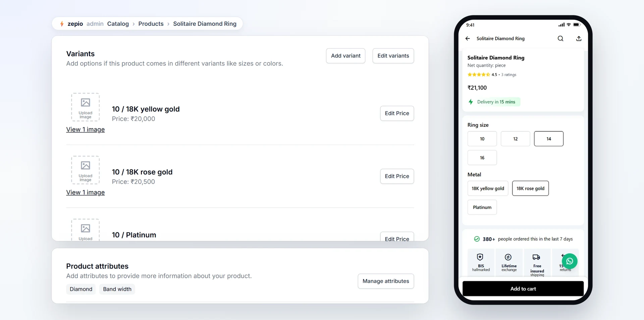The image size is (644, 320).
Task: Tap the share icon in phone preview
Action: [579, 39]
